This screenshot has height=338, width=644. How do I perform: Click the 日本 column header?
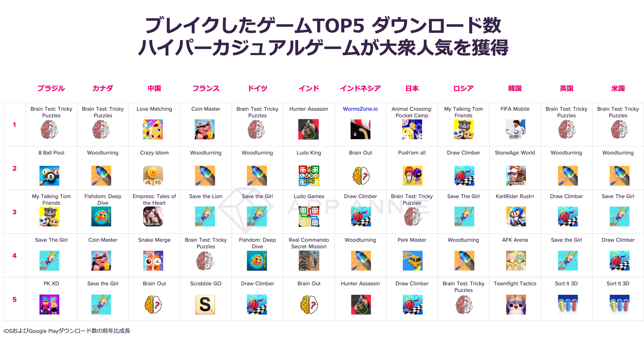(x=412, y=88)
